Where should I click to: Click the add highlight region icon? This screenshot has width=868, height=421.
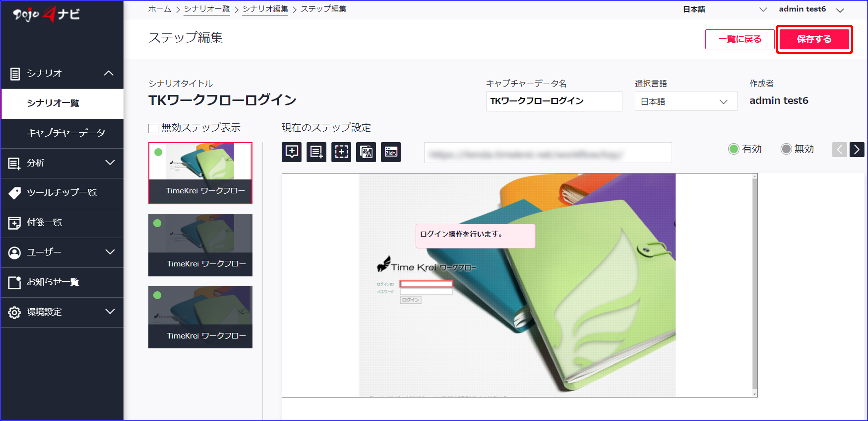[x=341, y=152]
